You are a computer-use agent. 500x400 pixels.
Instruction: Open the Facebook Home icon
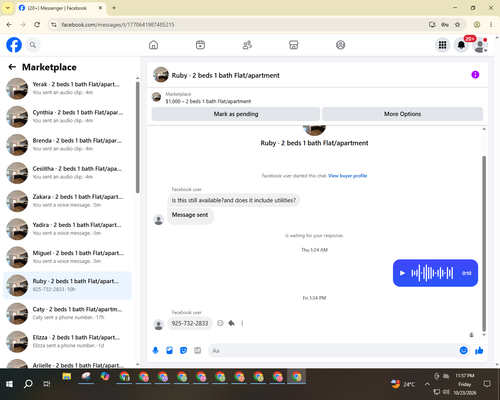[153, 45]
